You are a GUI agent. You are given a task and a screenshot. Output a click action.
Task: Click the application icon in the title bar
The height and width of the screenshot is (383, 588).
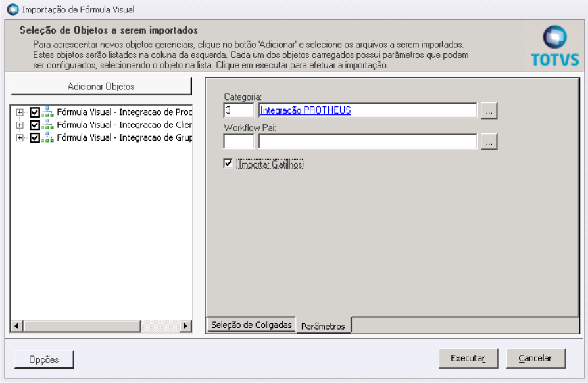pyautogui.click(x=12, y=9)
